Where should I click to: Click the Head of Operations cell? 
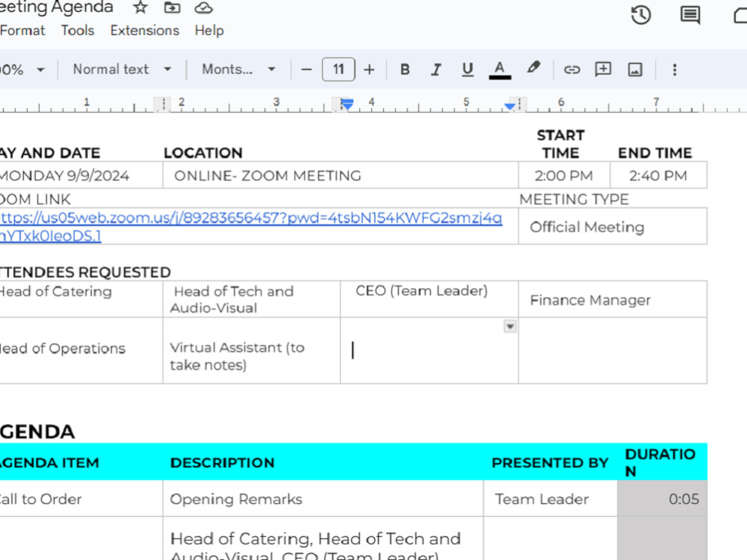click(80, 350)
